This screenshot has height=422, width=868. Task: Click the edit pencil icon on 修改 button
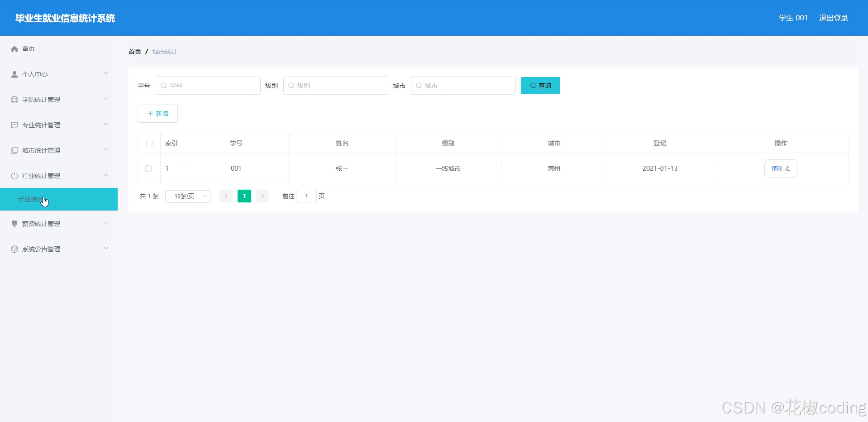click(x=787, y=168)
